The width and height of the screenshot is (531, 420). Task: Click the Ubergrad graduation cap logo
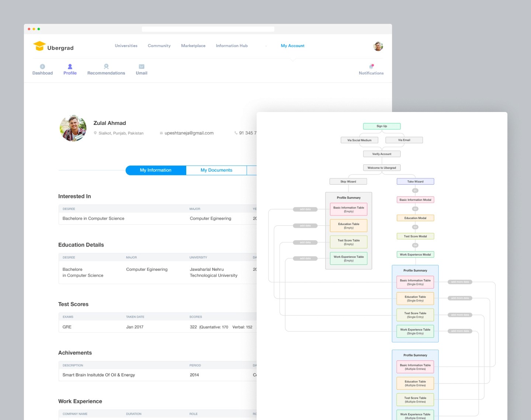39,46
